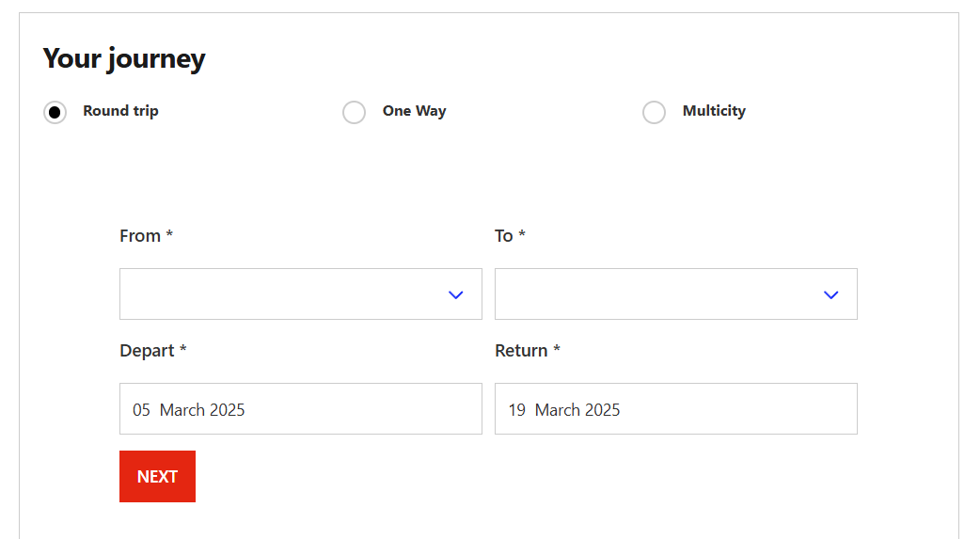Click the blue chevron in the To field
980x539 pixels.
coord(830,294)
